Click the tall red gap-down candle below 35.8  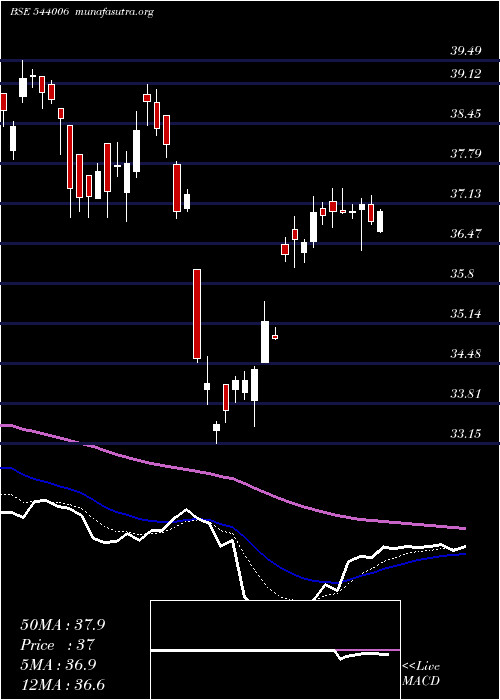pyautogui.click(x=197, y=314)
